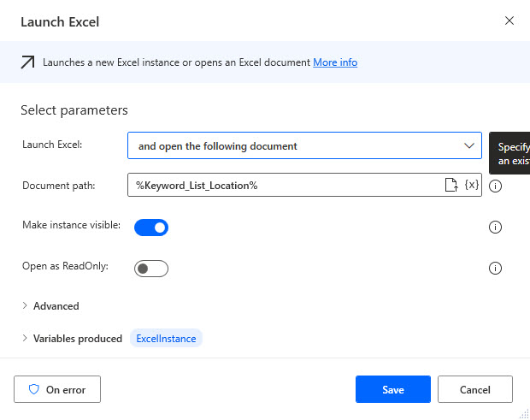
Task: Close the Launch Excel dialog
Action: click(509, 21)
